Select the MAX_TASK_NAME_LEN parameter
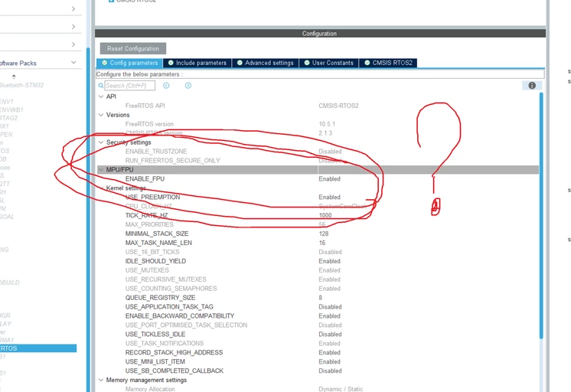 coord(158,243)
